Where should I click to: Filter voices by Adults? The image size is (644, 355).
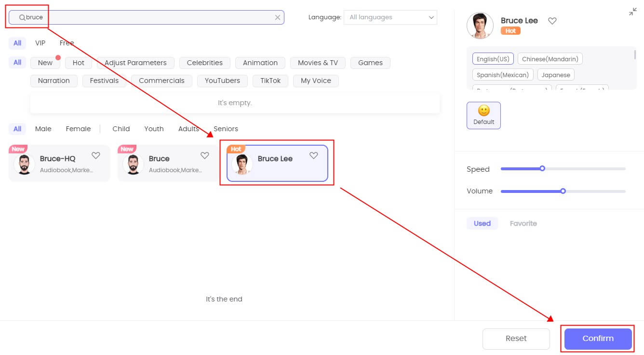[x=188, y=129]
